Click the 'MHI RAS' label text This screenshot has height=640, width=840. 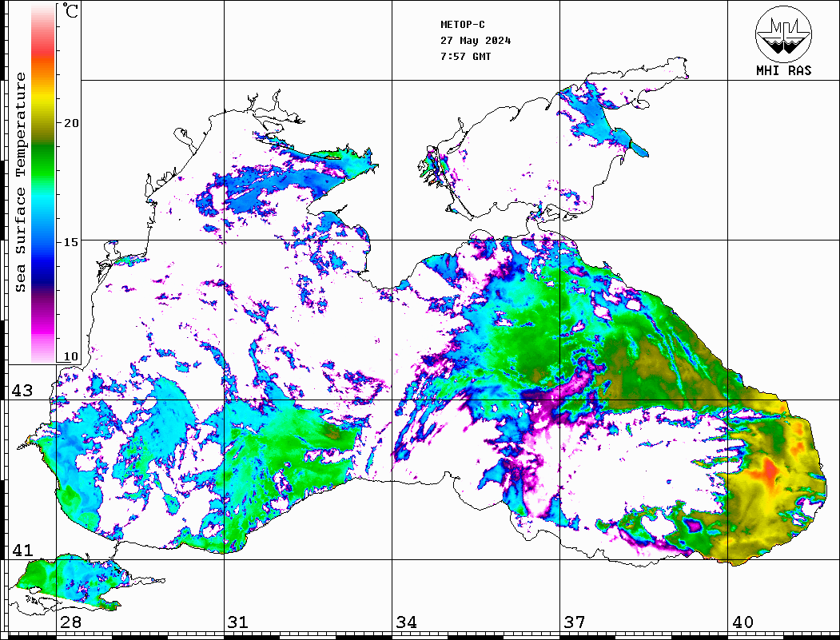pyautogui.click(x=784, y=70)
